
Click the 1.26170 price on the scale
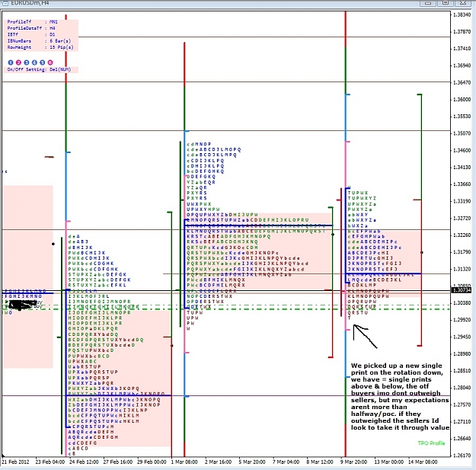click(462, 456)
